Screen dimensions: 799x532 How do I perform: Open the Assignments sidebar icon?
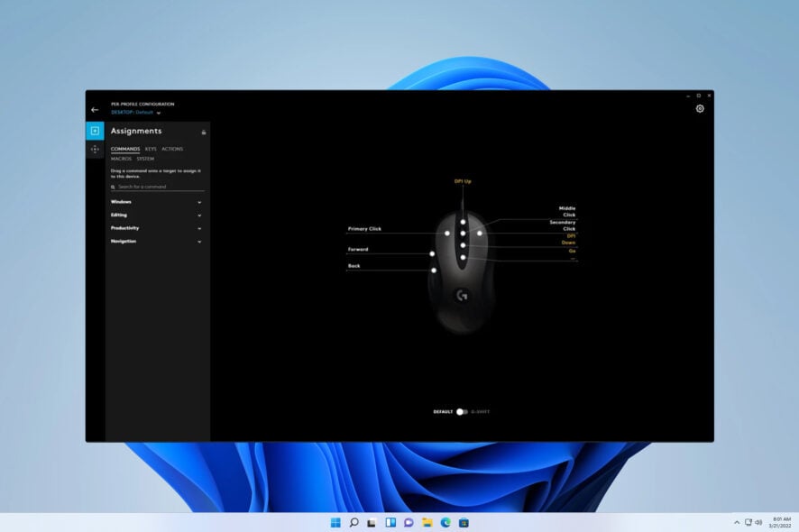[95, 131]
